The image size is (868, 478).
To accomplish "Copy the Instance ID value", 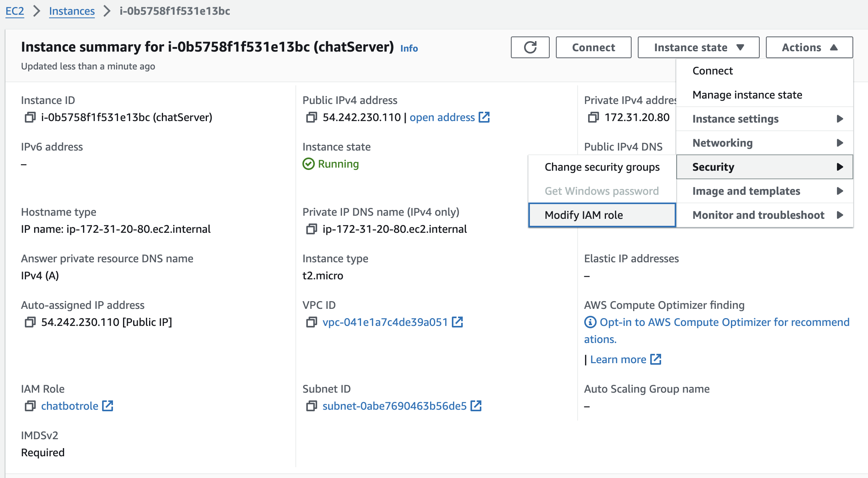I will click(30, 117).
